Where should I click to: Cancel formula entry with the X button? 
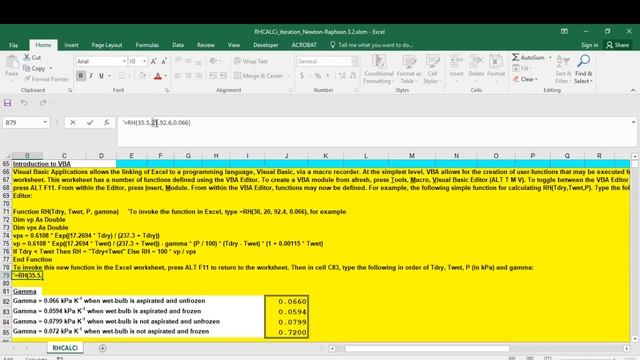click(73, 122)
